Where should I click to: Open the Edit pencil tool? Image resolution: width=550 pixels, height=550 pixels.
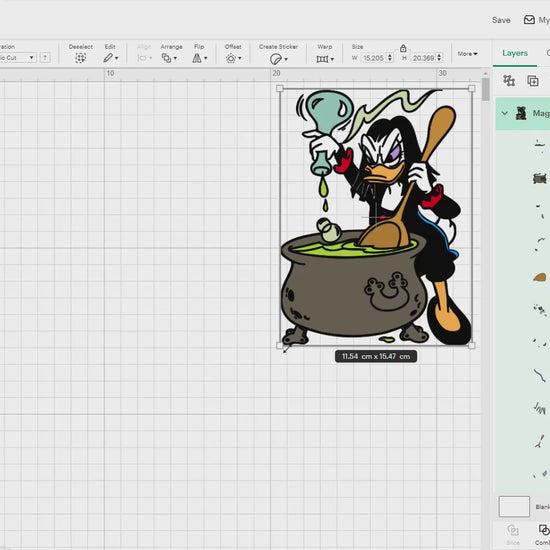click(x=108, y=58)
